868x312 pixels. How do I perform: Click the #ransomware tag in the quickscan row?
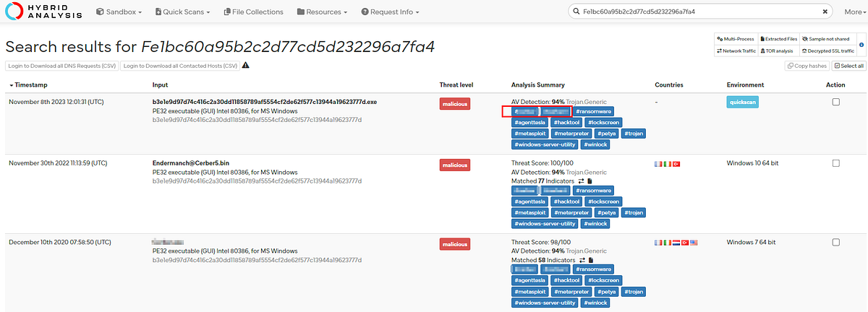594,112
